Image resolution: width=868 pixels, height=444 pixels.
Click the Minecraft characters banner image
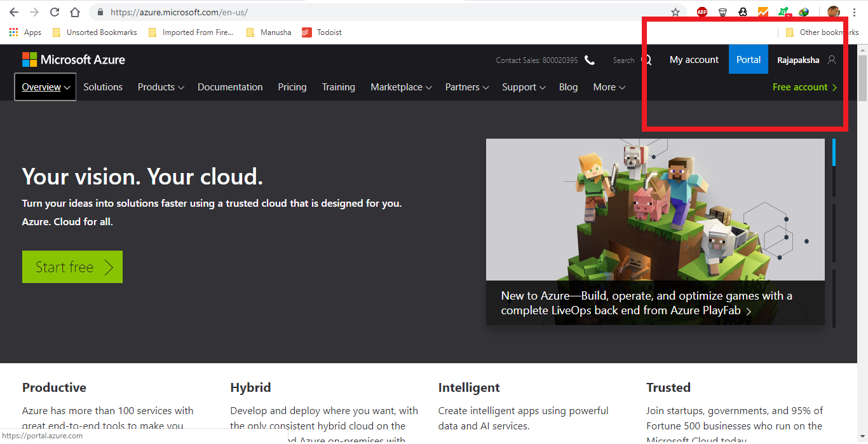coord(655,209)
